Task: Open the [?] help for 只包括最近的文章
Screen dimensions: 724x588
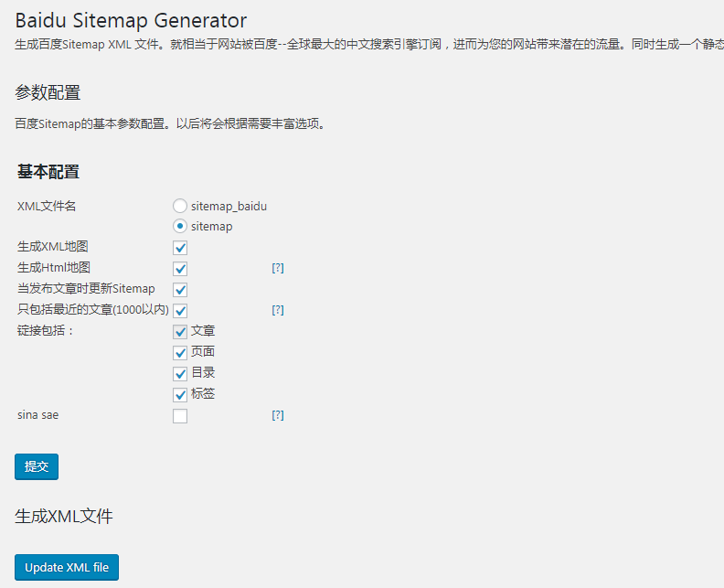Action: click(278, 310)
